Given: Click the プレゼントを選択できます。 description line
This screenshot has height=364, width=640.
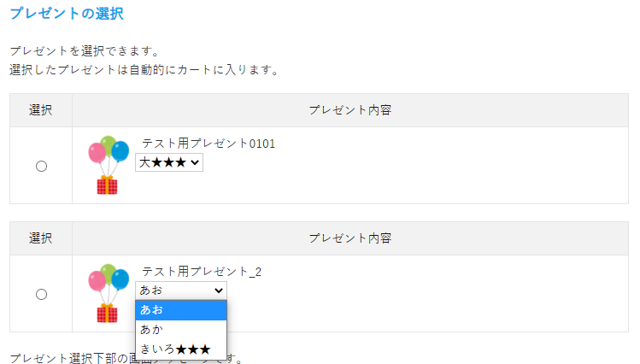Looking at the screenshot, I should [85, 52].
